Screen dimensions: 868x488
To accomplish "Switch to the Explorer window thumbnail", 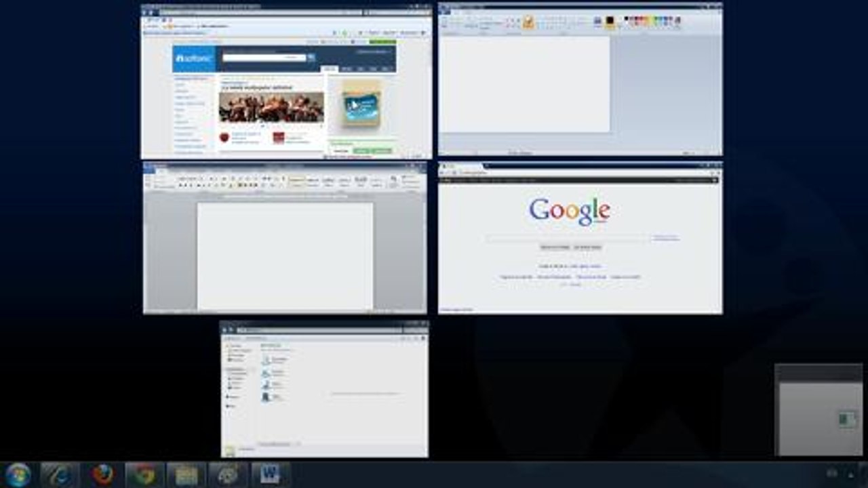I will pyautogui.click(x=324, y=389).
